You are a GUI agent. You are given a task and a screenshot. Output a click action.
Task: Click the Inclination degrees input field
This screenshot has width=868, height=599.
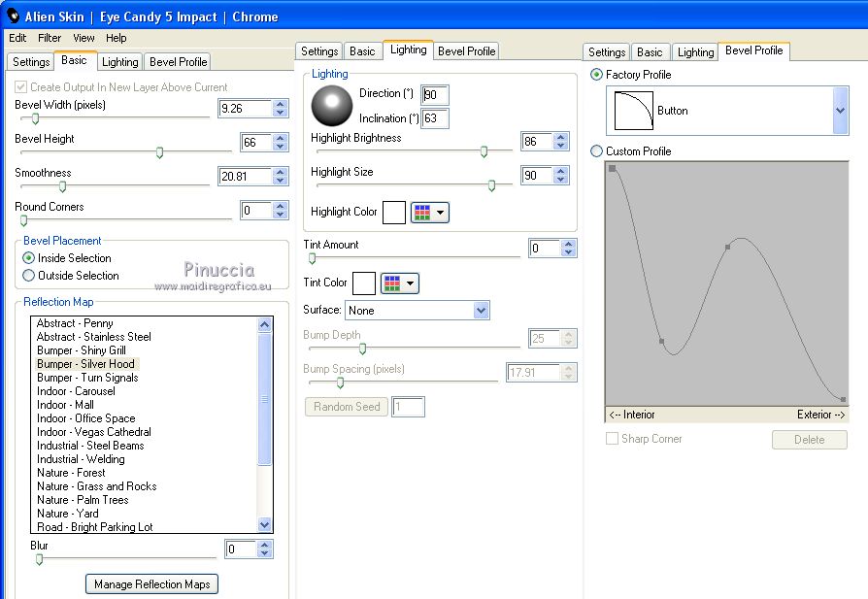tap(435, 118)
